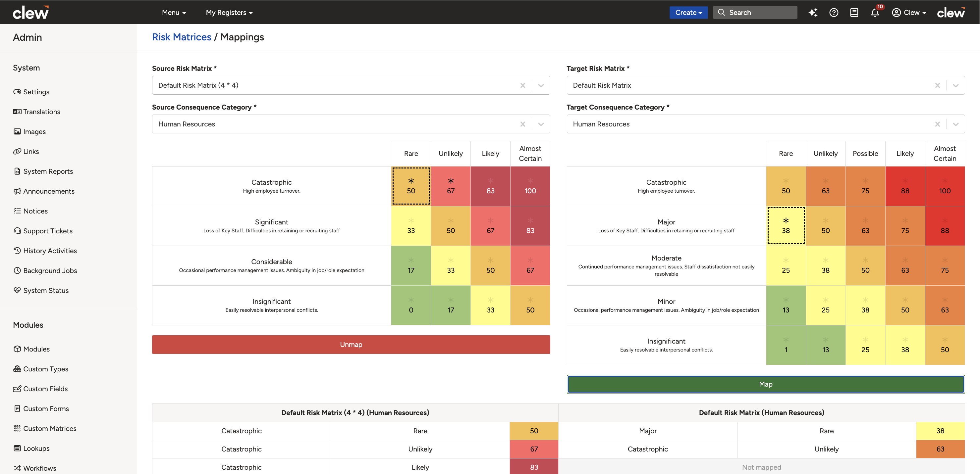Open the help question mark icon
Screen dimensions: 980x474
pyautogui.click(x=834, y=13)
